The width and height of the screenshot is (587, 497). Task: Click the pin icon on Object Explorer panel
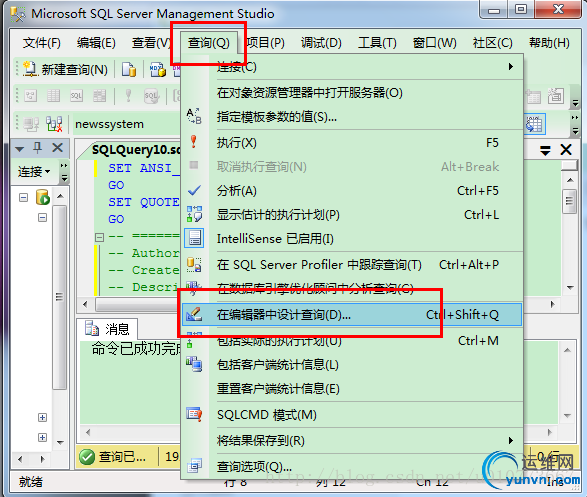click(37, 148)
